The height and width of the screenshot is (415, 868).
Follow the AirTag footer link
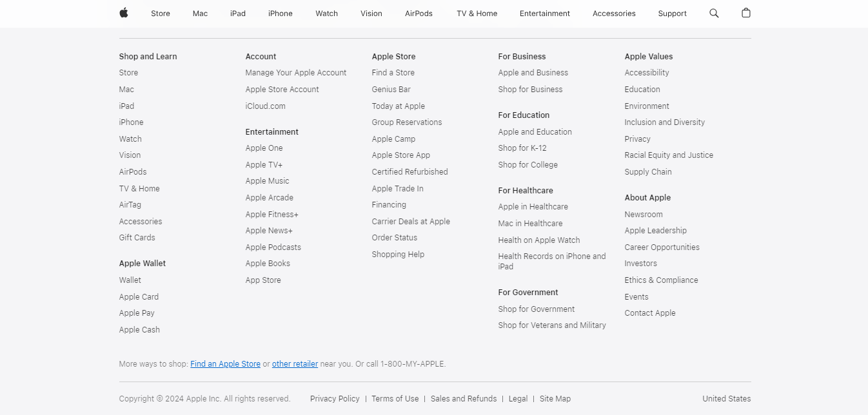130,205
